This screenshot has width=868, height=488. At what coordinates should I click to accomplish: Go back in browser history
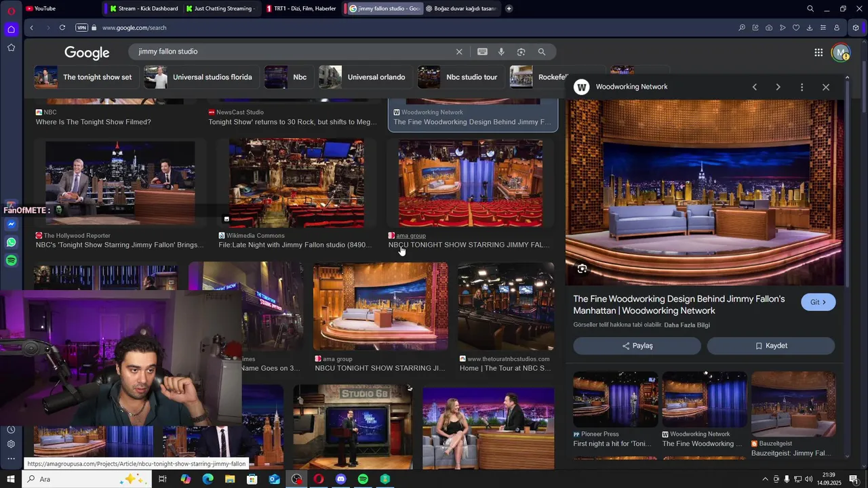pyautogui.click(x=31, y=28)
